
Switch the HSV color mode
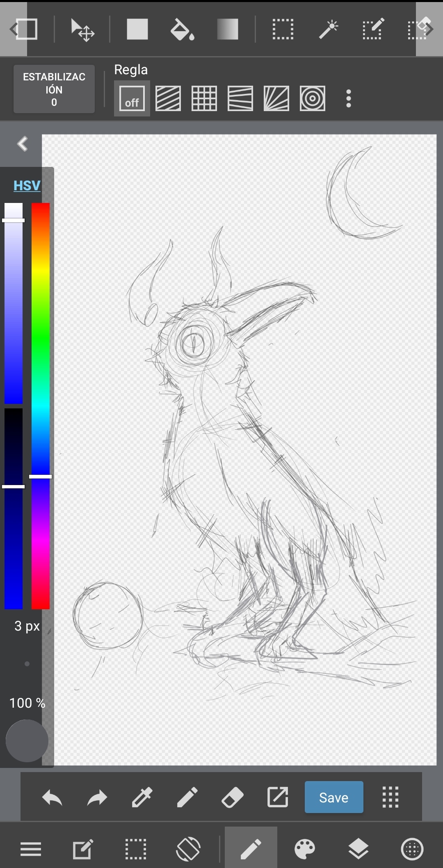[x=27, y=185]
